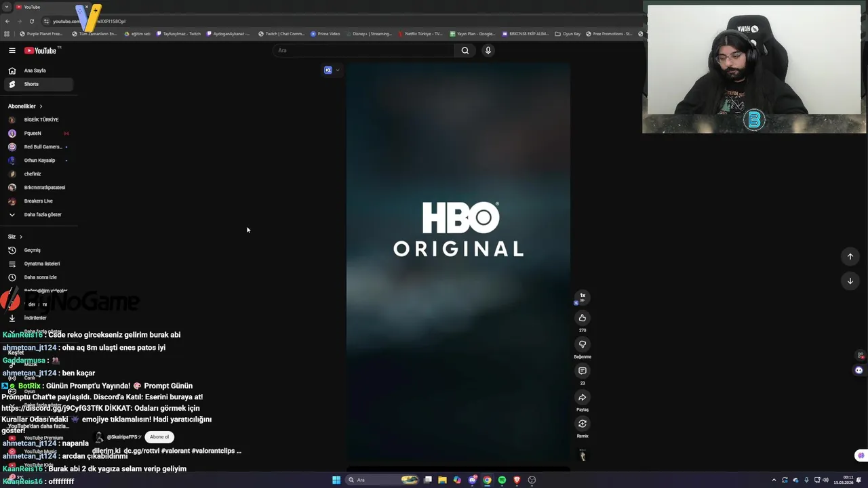Select Shorts in the sidebar
Screen dimensions: 868x488
pos(38,84)
